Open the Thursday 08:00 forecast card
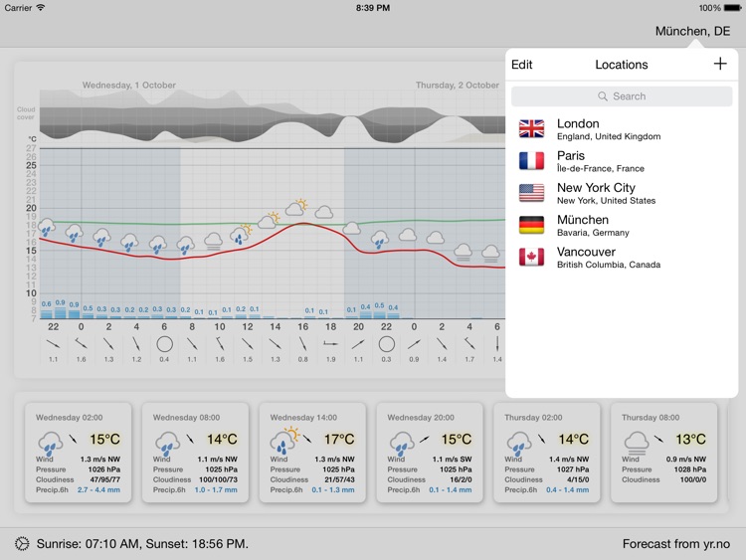Image resolution: width=746 pixels, height=560 pixels. pyautogui.click(x=663, y=453)
